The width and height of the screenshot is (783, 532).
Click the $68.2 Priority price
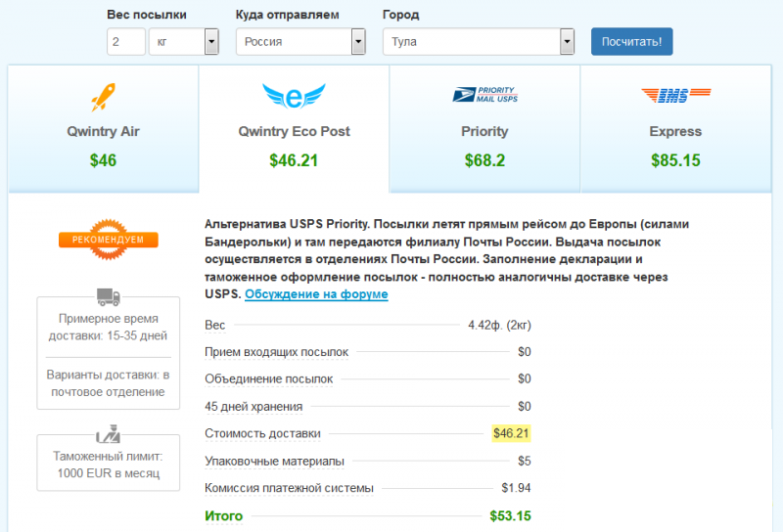tap(484, 160)
